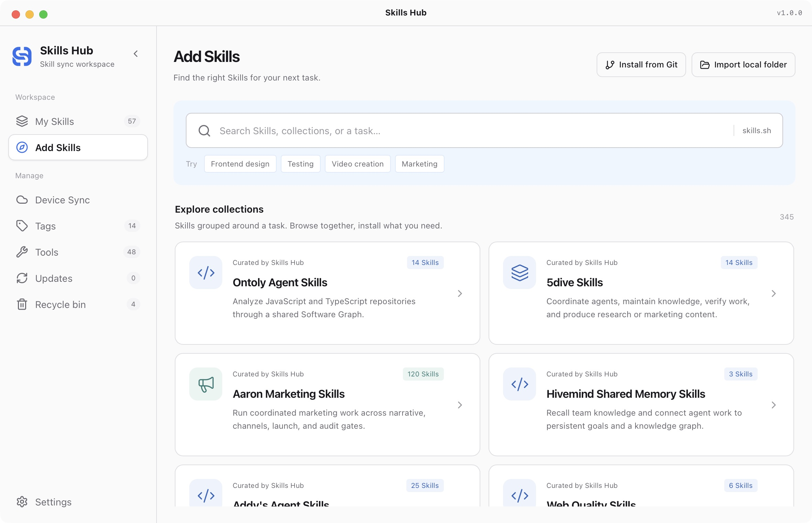This screenshot has height=523, width=812.
Task: Click the 120 Skills badge
Action: tap(423, 374)
